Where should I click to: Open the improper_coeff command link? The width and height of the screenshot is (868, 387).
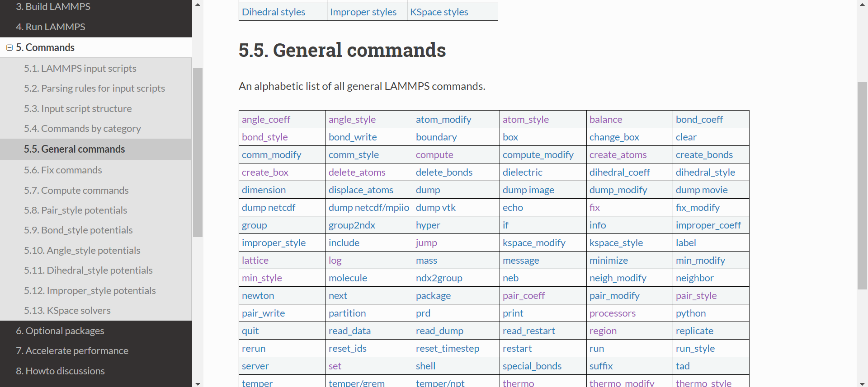(708, 225)
